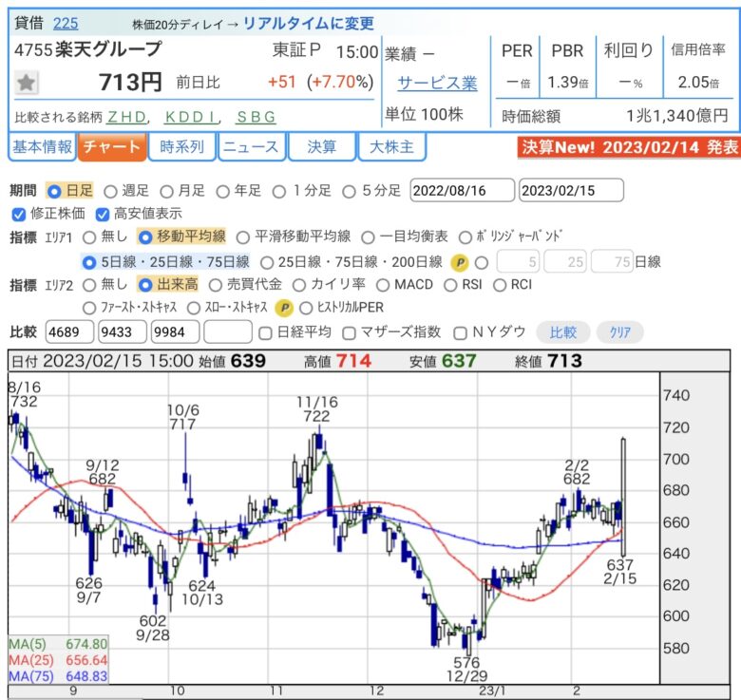Click the 決算New! 2023/02/14 発表 banner

pos(629,147)
